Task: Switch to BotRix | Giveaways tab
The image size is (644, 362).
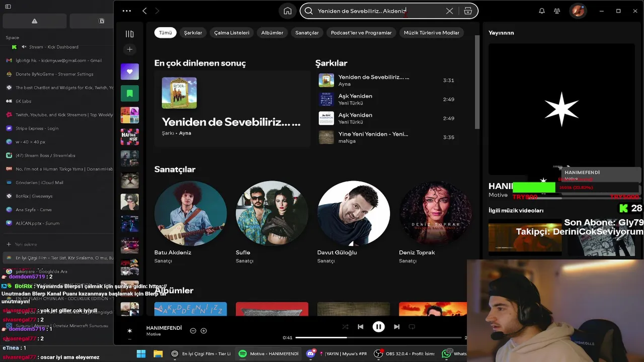Action: tap(58, 196)
